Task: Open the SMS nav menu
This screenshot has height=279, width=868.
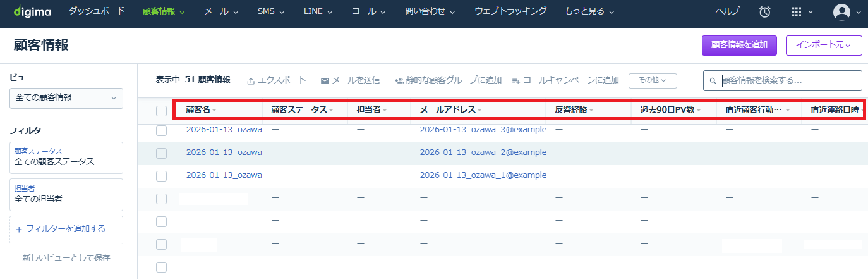Action: (x=271, y=11)
